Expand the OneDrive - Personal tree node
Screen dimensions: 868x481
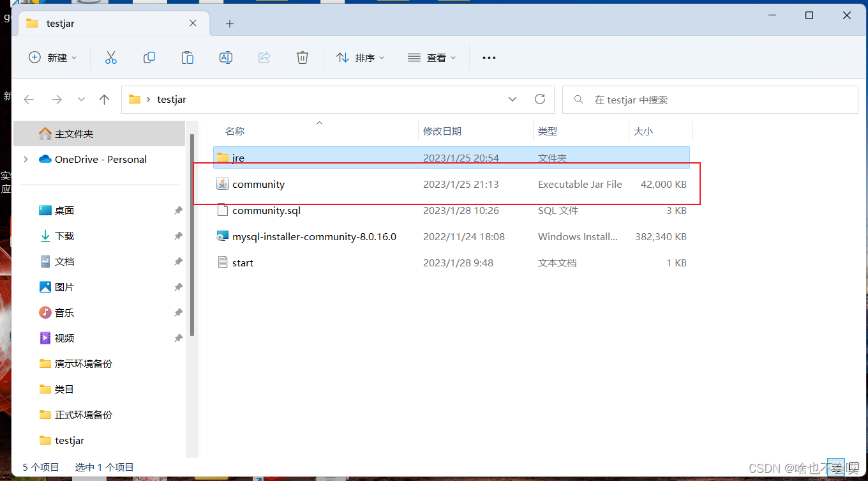[26, 159]
